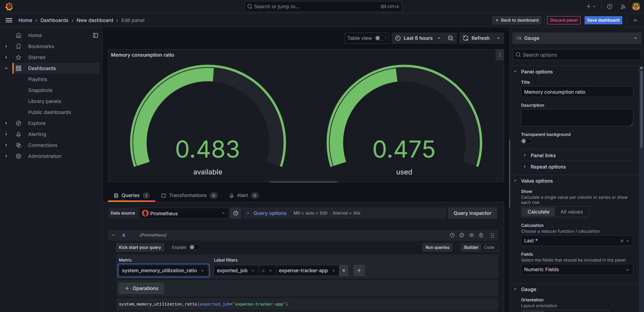
Task: Click Run queries to execute the query
Action: click(437, 247)
